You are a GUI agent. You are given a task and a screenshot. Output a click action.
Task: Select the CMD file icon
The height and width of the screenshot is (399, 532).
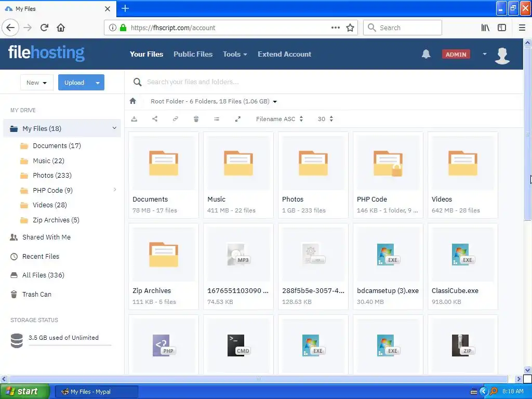click(x=238, y=345)
